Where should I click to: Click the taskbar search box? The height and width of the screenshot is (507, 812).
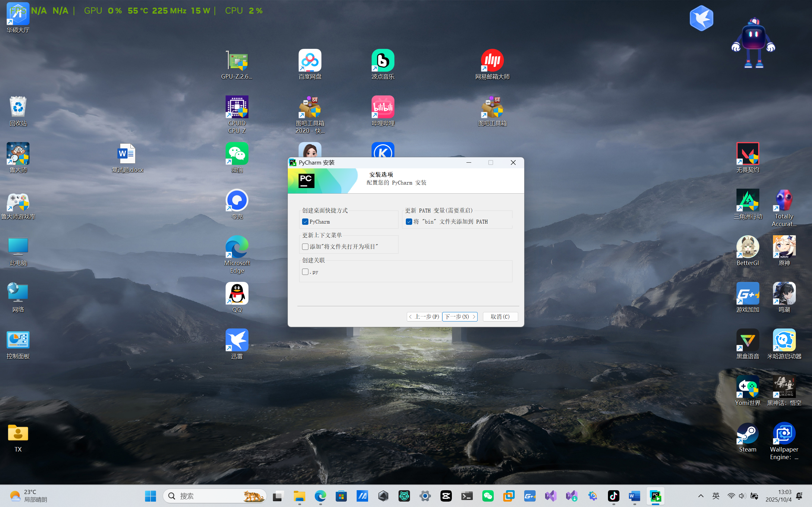(215, 496)
